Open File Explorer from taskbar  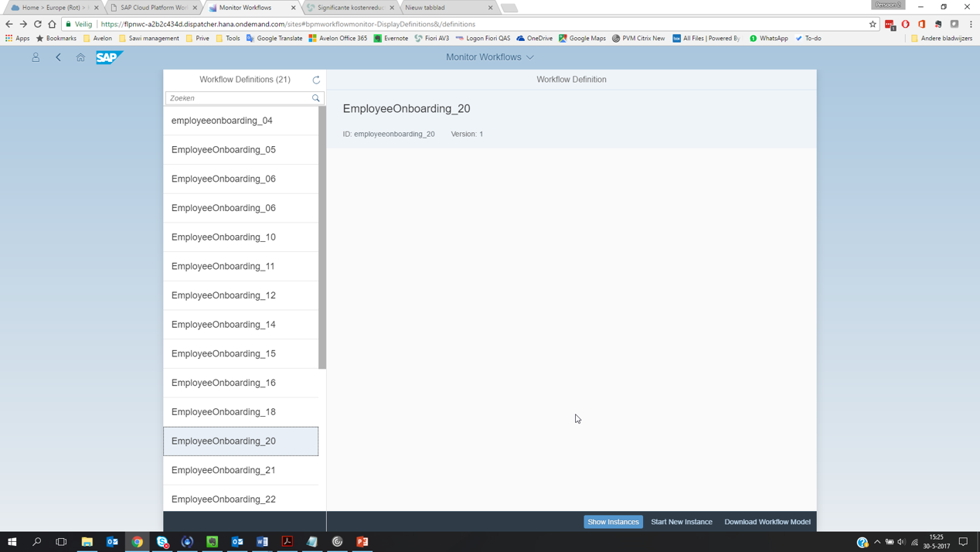87,542
